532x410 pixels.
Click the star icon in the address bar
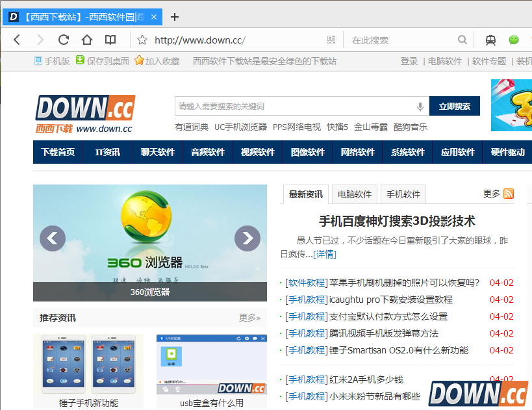click(x=141, y=40)
